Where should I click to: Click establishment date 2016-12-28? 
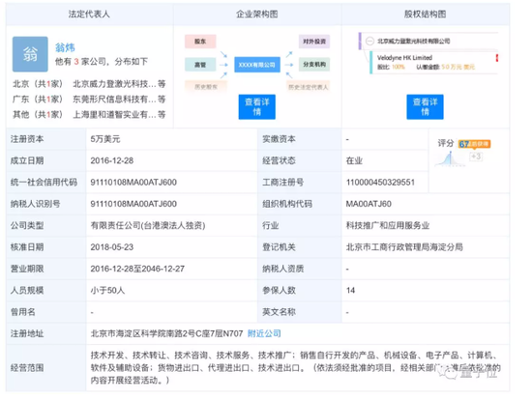click(x=111, y=160)
